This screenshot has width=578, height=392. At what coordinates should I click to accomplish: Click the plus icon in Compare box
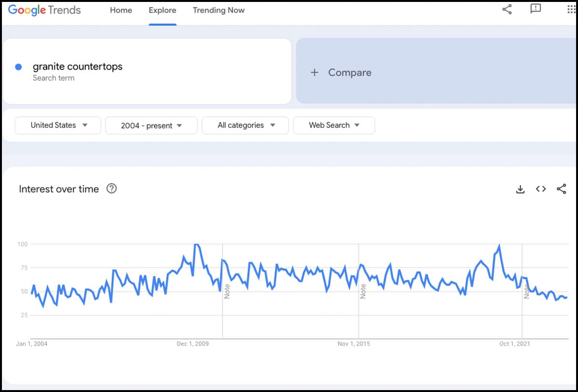tap(315, 72)
